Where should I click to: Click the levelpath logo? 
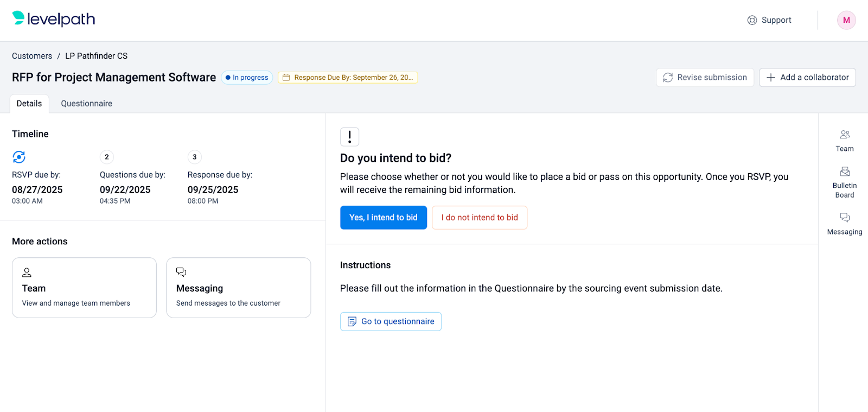[53, 19]
